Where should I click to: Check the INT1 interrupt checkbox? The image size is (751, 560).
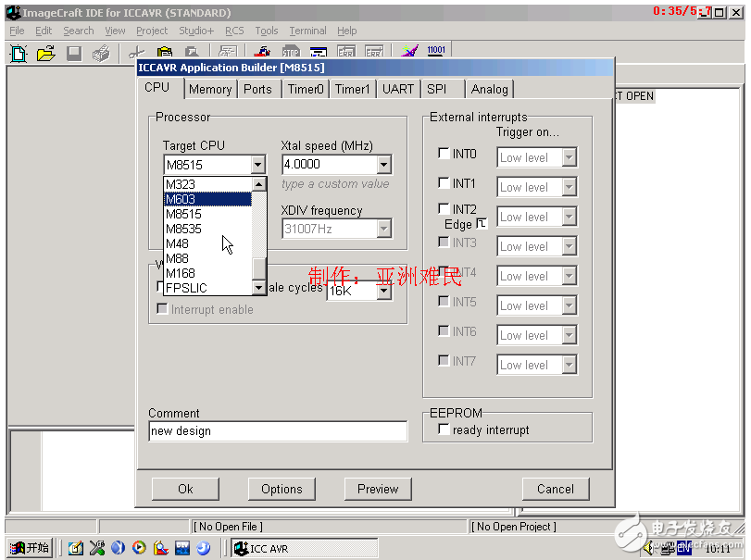pyautogui.click(x=444, y=183)
